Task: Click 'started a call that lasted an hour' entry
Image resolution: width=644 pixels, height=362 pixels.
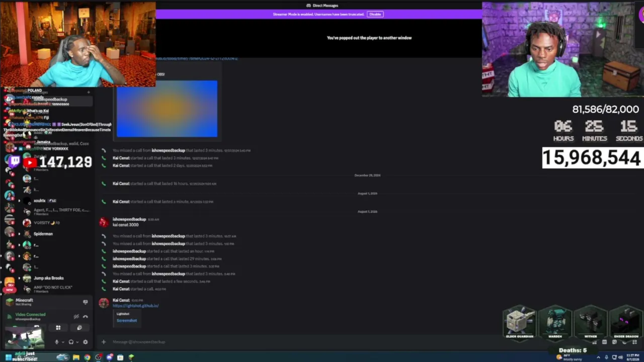Action: pos(163,251)
